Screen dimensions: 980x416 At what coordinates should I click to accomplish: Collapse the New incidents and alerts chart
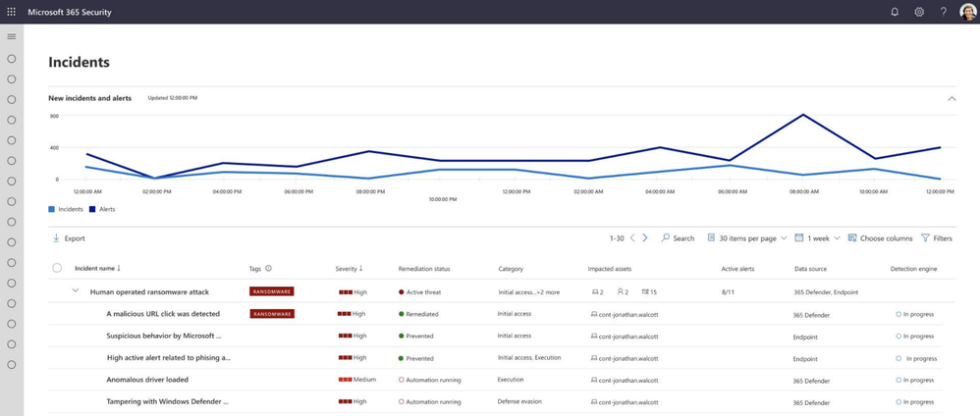click(x=952, y=99)
